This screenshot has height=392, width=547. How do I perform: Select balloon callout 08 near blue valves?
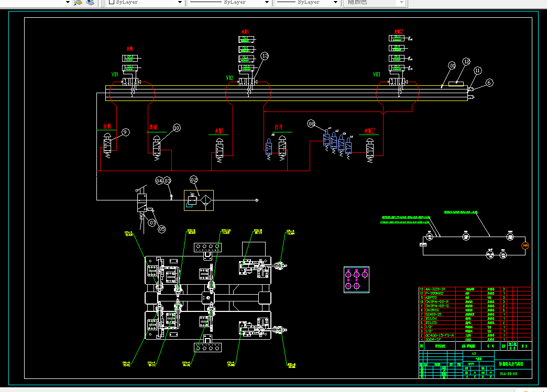311,124
